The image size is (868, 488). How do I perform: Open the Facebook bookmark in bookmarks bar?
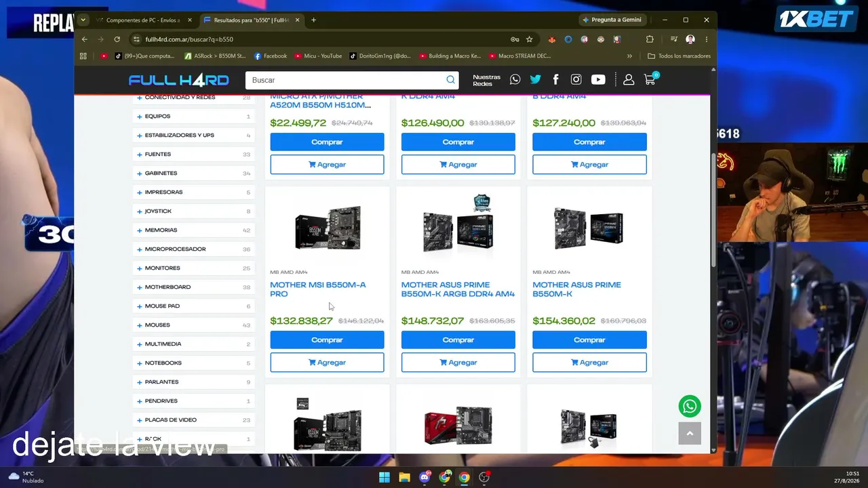click(271, 56)
